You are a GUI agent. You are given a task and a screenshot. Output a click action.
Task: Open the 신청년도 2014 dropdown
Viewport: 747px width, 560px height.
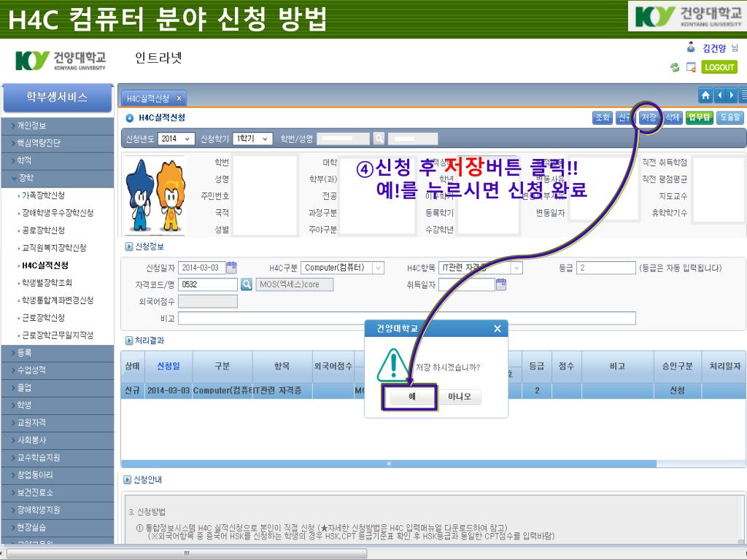(x=177, y=139)
